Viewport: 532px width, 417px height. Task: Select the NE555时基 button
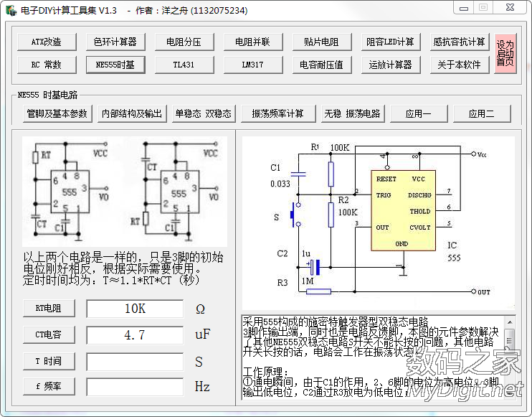(x=115, y=65)
